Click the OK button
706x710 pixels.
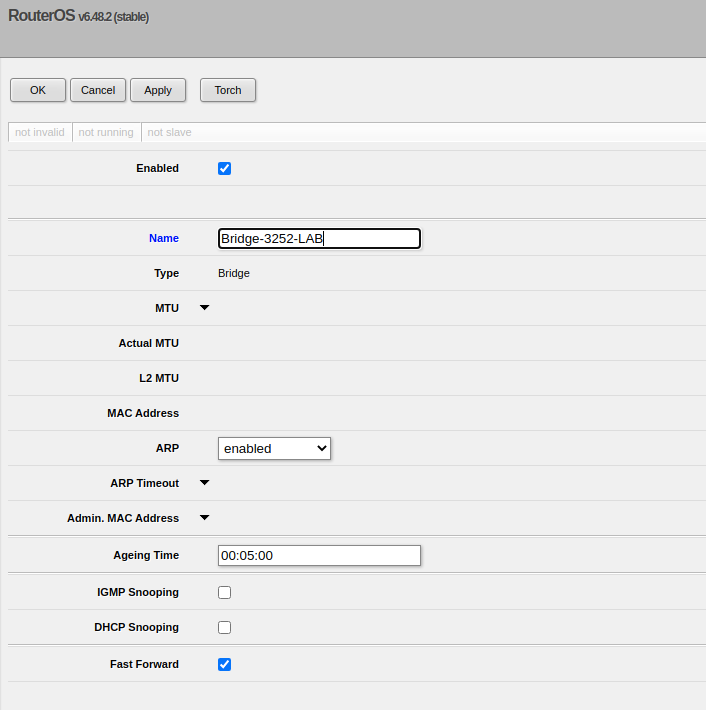38,90
